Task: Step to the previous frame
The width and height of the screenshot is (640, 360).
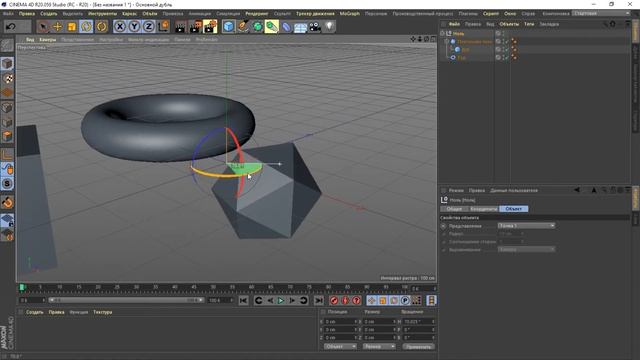Action: coord(270,300)
